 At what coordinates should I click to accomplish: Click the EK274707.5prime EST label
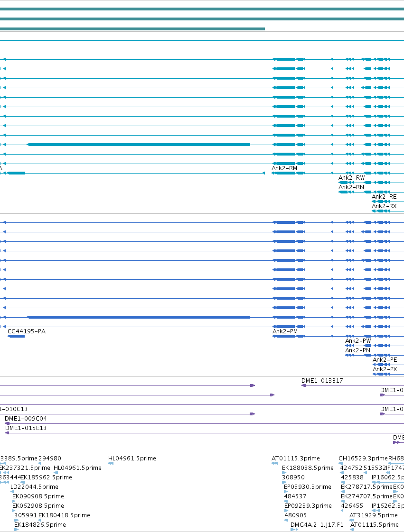(366, 496)
